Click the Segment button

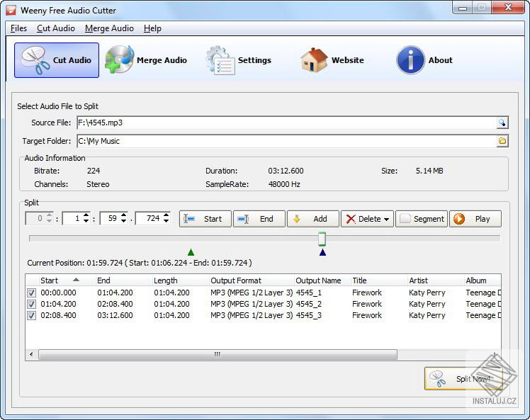click(422, 219)
